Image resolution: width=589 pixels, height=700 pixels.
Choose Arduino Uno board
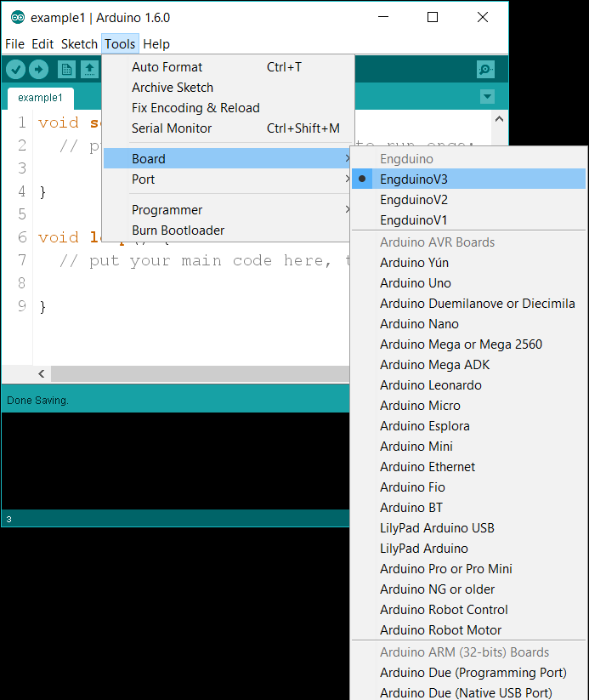click(x=468, y=283)
